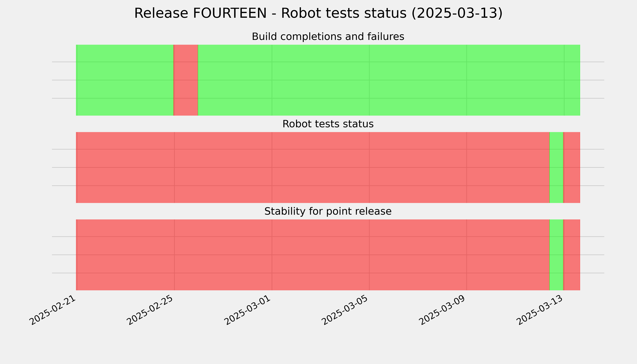Click the chart title Release FOURTEEN

(x=318, y=13)
